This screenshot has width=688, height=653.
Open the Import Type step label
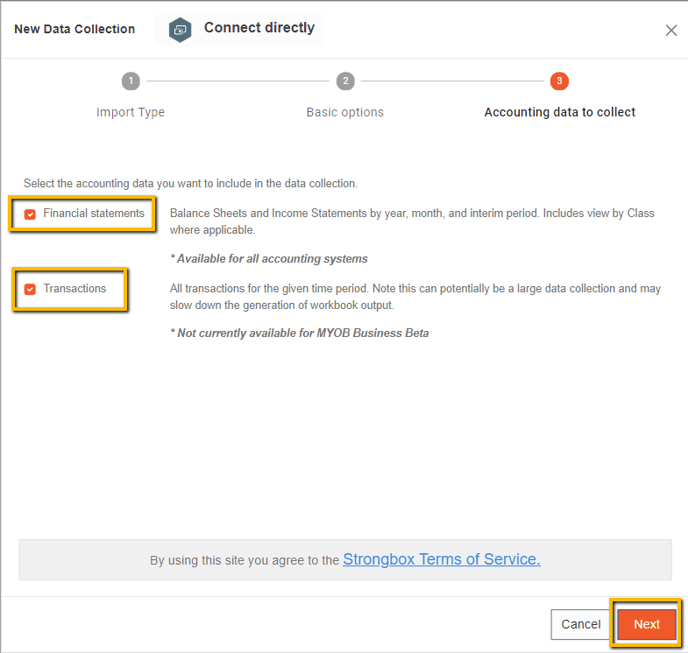point(130,112)
